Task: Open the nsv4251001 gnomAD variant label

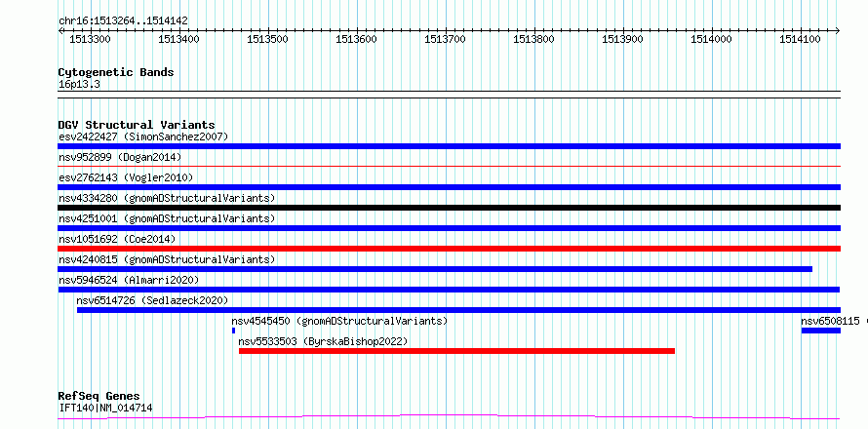Action: [x=167, y=218]
